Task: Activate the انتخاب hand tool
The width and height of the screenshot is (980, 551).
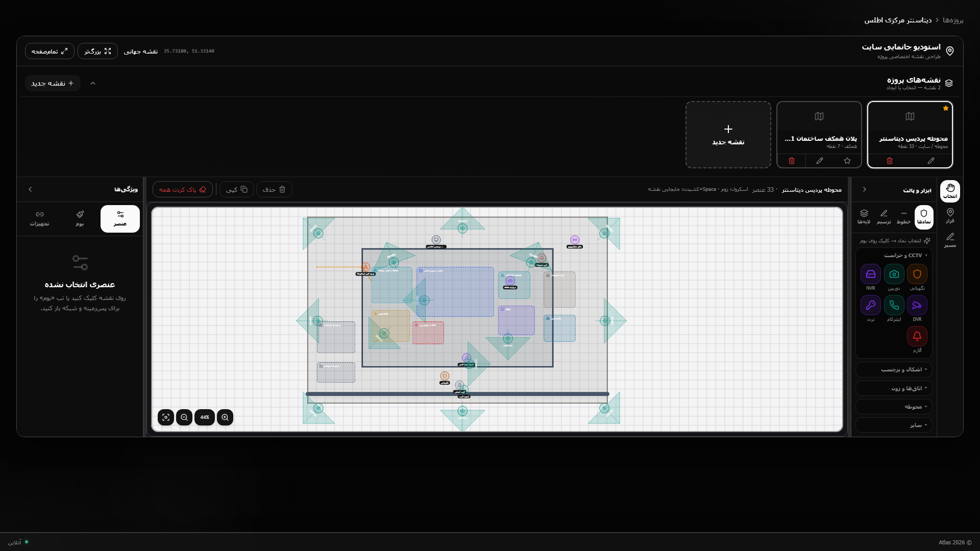Action: (x=950, y=191)
